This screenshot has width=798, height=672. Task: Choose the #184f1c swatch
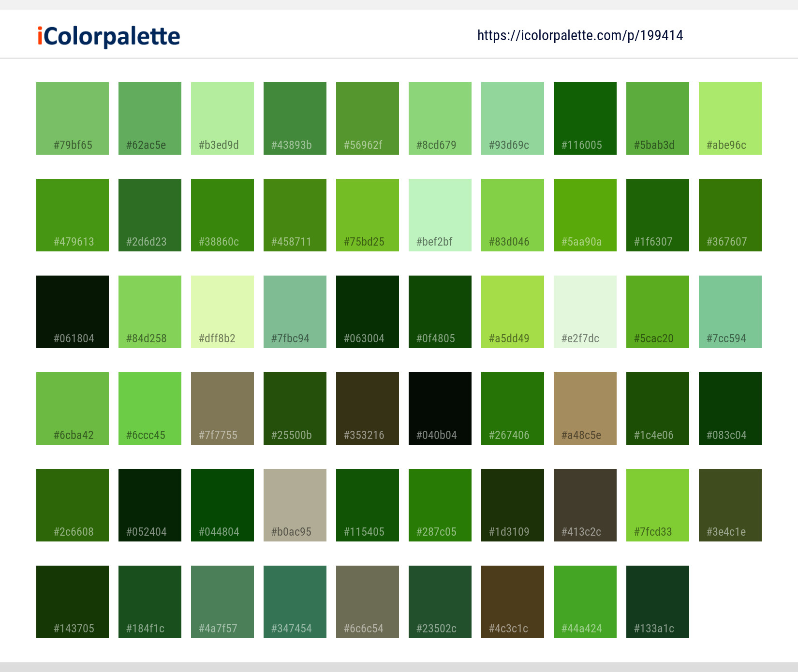click(150, 602)
